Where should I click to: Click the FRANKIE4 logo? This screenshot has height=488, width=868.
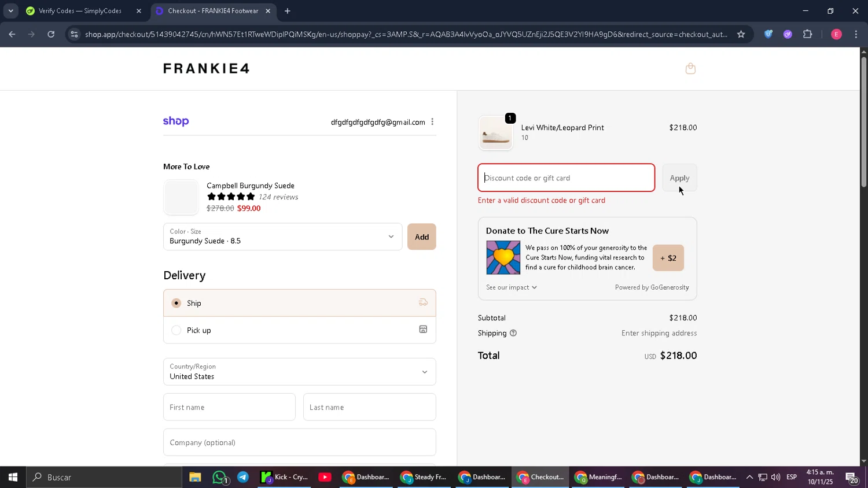click(207, 69)
